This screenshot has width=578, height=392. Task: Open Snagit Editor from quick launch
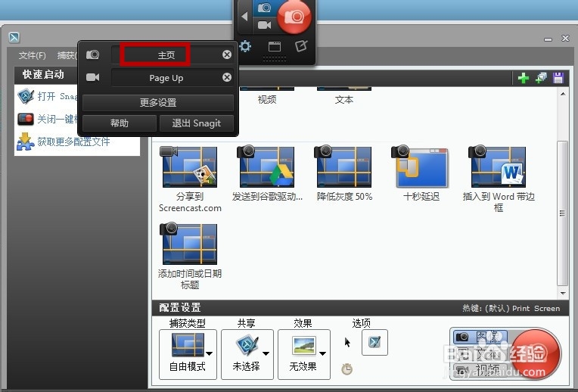[47, 96]
